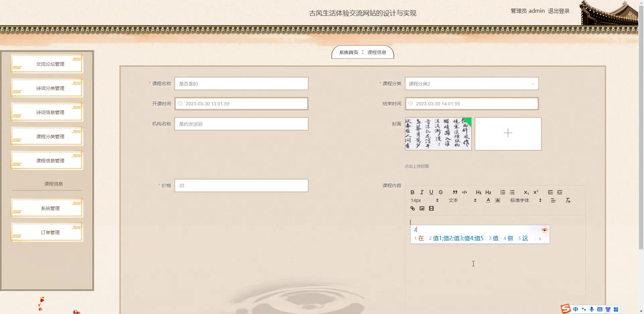Open the text alignment options
644x314 pixels.
pyautogui.click(x=553, y=200)
